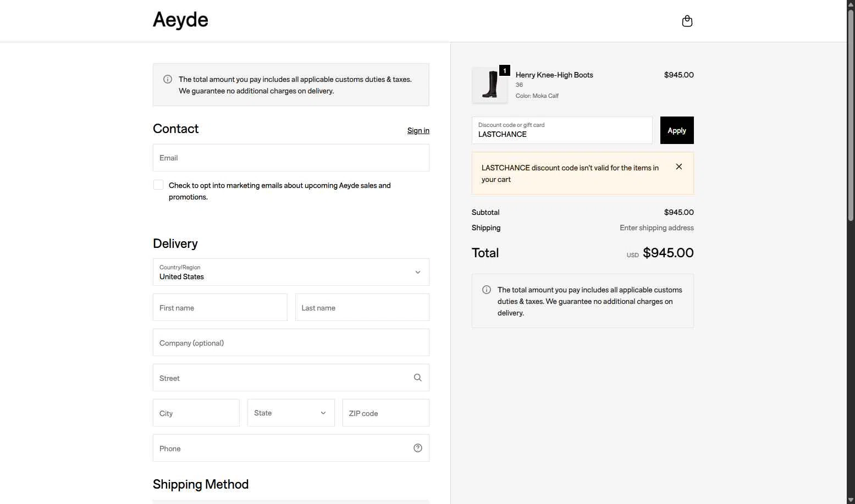The width and height of the screenshot is (855, 504).
Task: Click the info icon below the Total
Action: pyautogui.click(x=487, y=290)
